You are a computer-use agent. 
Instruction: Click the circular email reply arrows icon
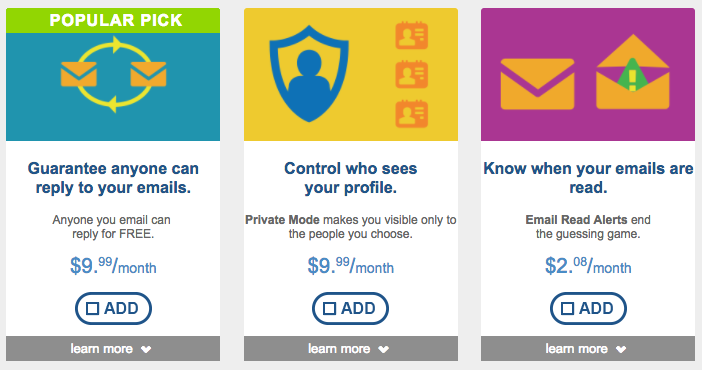tap(113, 74)
